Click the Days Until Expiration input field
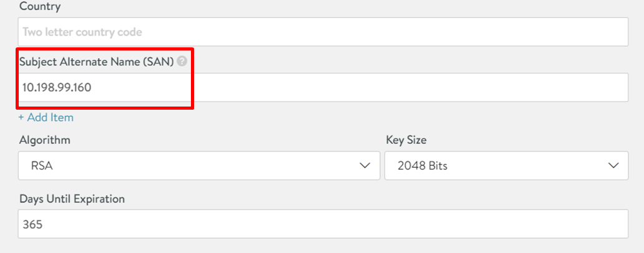The image size is (644, 253). pyautogui.click(x=323, y=224)
